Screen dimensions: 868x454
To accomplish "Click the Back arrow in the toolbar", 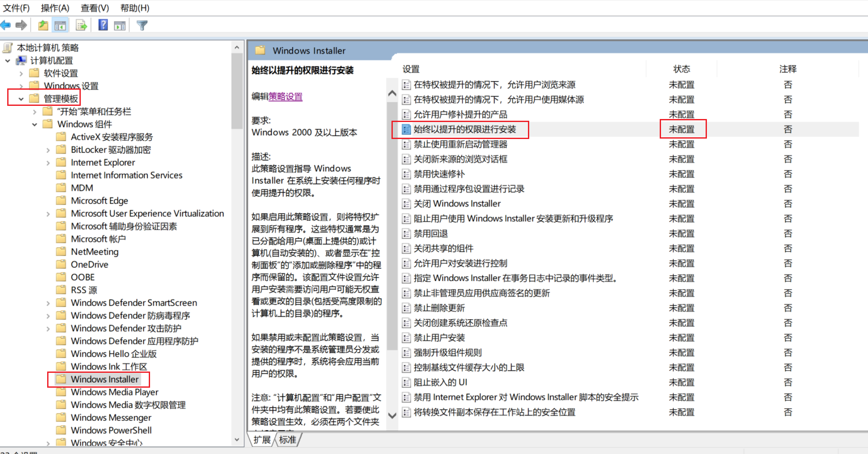I will [x=6, y=26].
